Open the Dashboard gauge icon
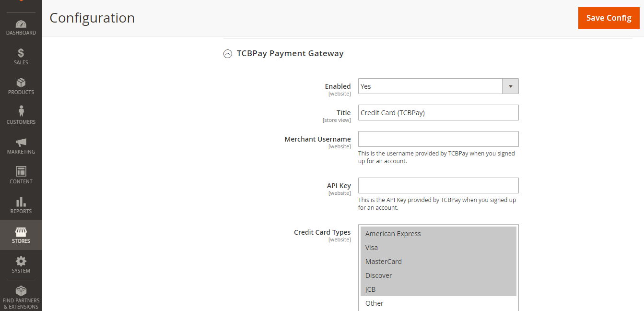644x311 pixels. (21, 24)
